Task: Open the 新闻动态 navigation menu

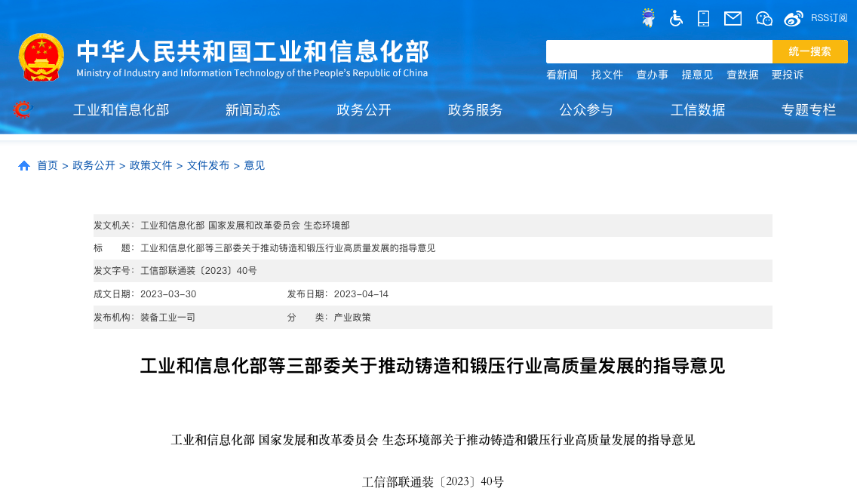Action: coord(253,110)
